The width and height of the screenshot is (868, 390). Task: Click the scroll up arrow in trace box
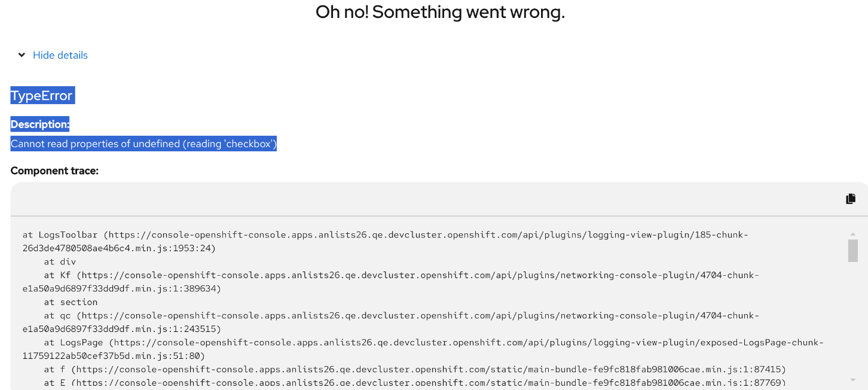(852, 234)
